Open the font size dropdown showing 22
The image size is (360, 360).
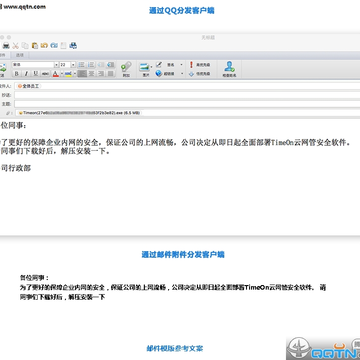pyautogui.click(x=73, y=64)
